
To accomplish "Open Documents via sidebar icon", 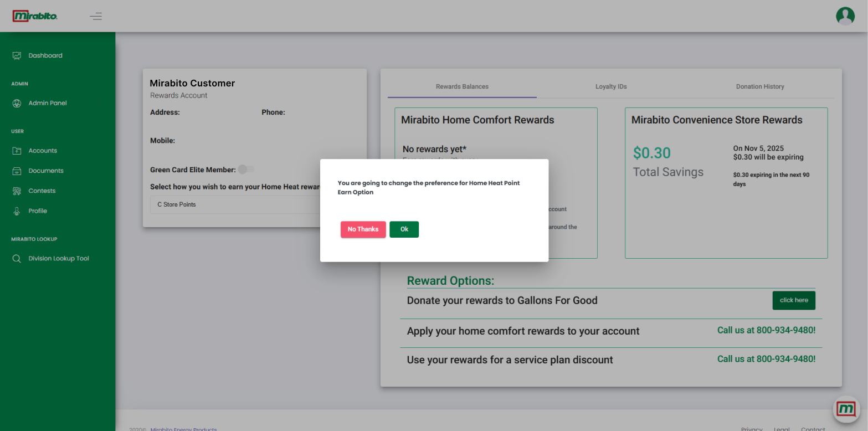I will pos(17,171).
